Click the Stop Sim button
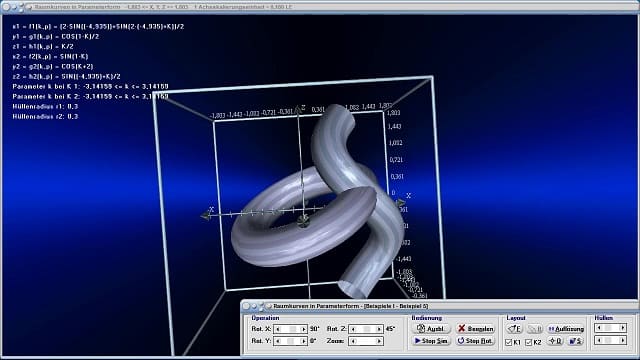The width and height of the screenshot is (640, 360). coord(432,341)
